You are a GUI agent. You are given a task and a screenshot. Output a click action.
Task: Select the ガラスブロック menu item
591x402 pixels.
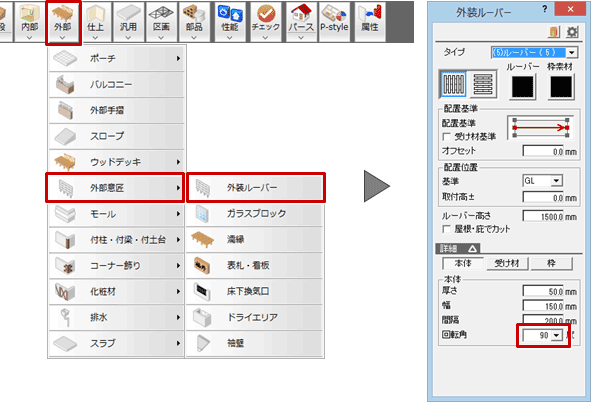255,214
